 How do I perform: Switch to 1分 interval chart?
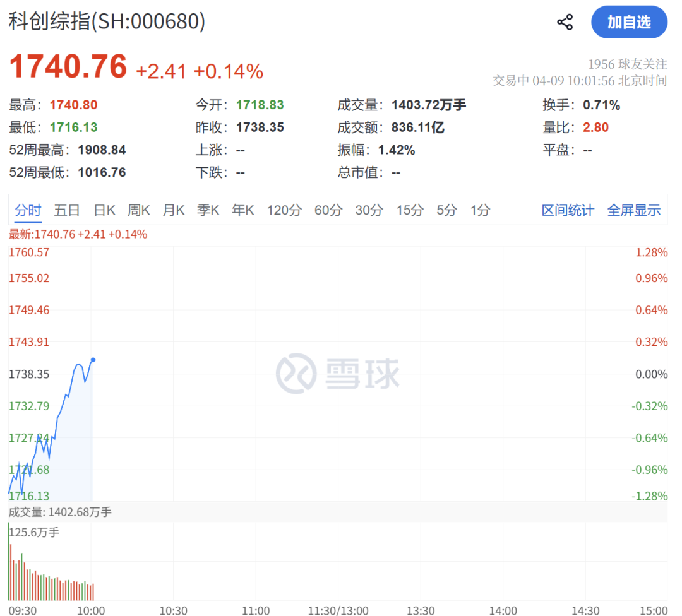(x=480, y=210)
